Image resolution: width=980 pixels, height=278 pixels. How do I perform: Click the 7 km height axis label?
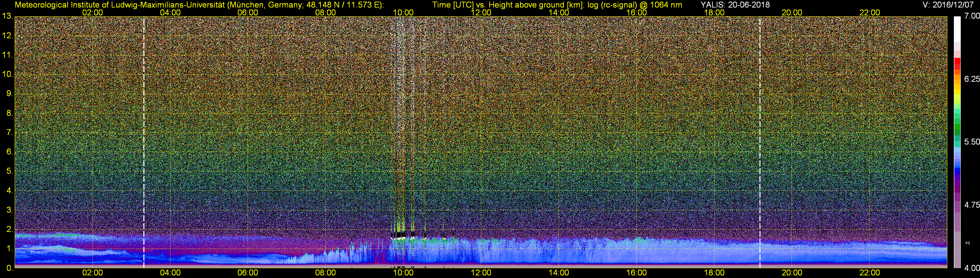pos(9,132)
